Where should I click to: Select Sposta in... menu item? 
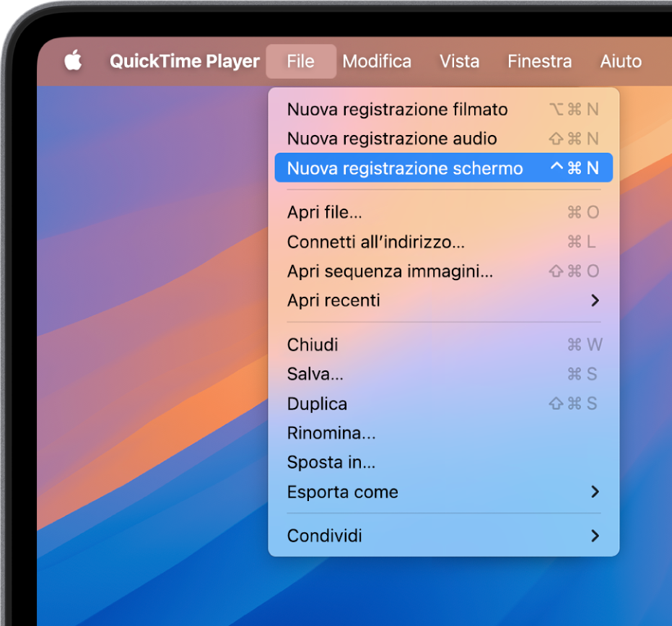pyautogui.click(x=444, y=462)
